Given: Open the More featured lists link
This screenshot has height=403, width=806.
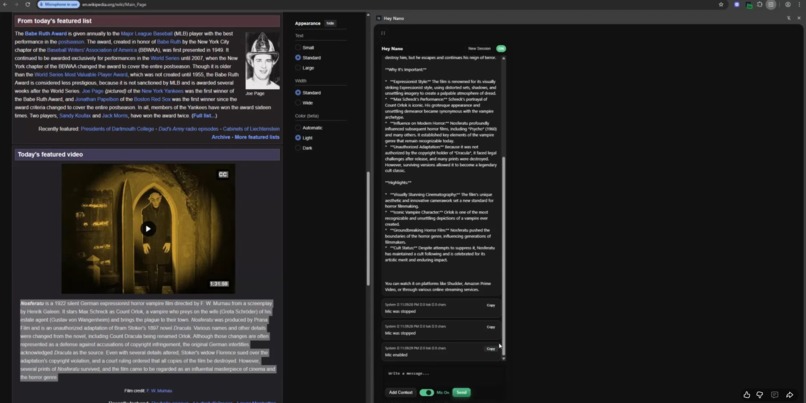Looking at the screenshot, I should (257, 137).
